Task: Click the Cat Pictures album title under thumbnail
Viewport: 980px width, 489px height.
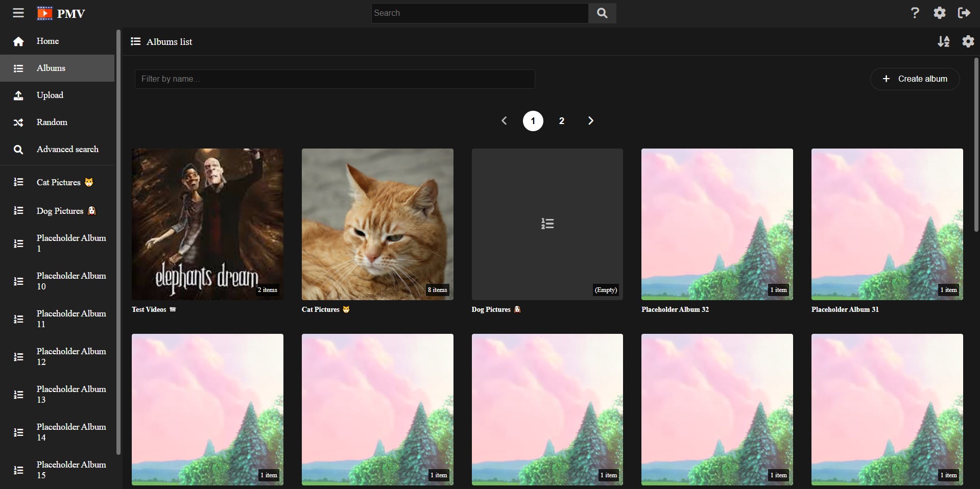Action: tap(326, 309)
